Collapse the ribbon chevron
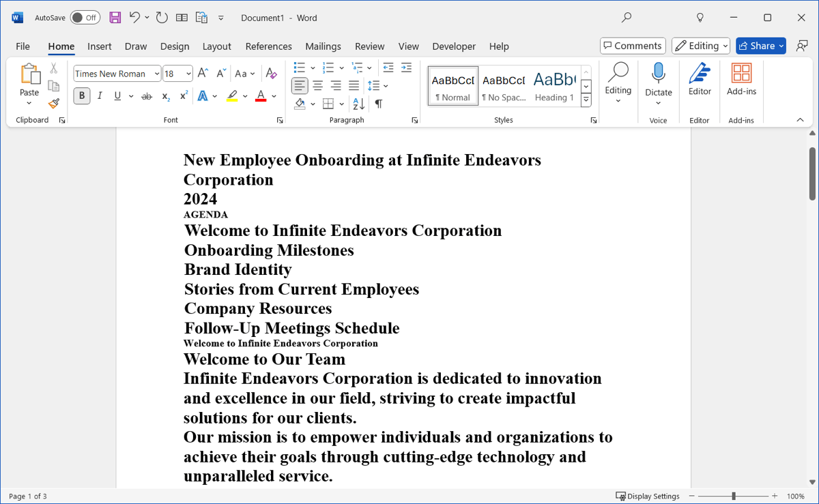This screenshot has width=819, height=504. coord(800,120)
